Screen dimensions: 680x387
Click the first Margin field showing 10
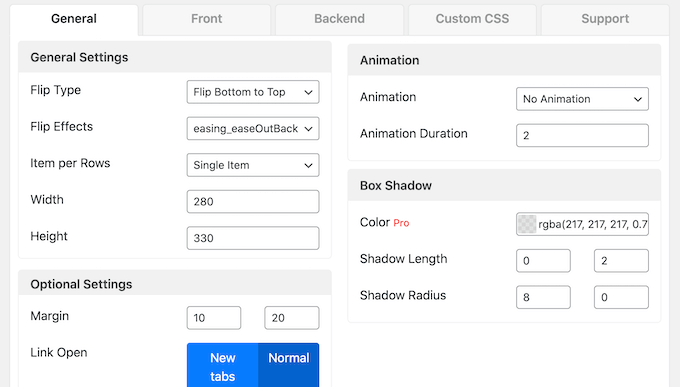click(x=214, y=318)
